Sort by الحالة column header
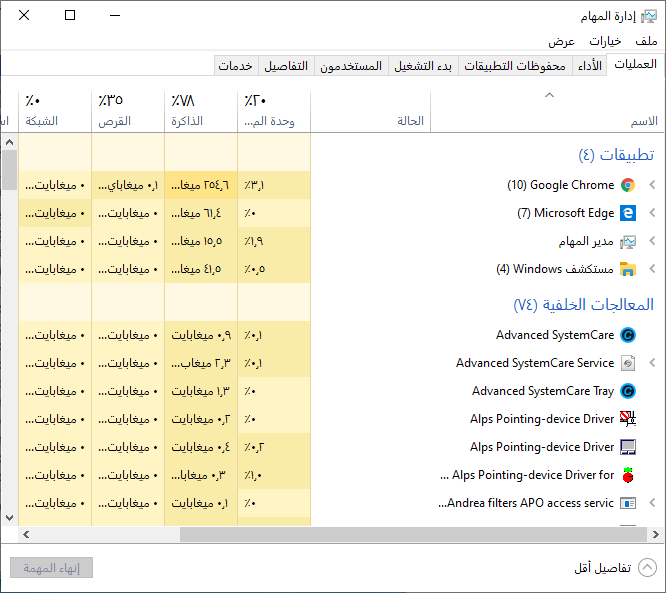666x593 pixels. [370, 112]
